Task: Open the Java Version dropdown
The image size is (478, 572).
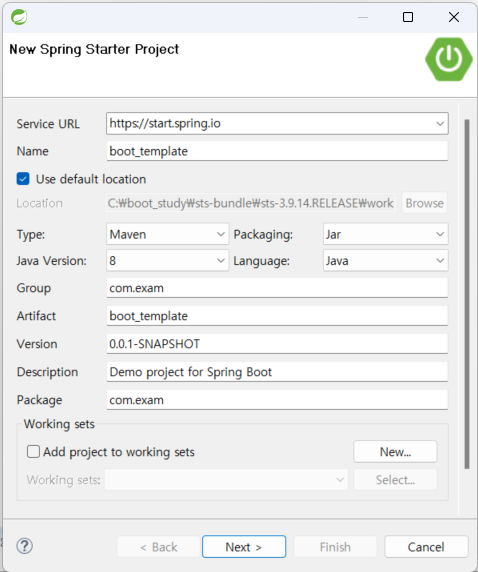Action: pyautogui.click(x=168, y=260)
